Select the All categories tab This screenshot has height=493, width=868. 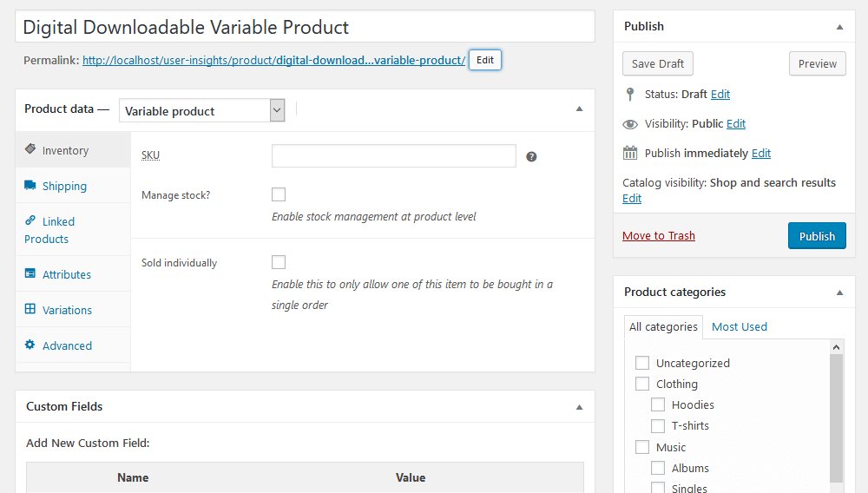[x=663, y=326]
